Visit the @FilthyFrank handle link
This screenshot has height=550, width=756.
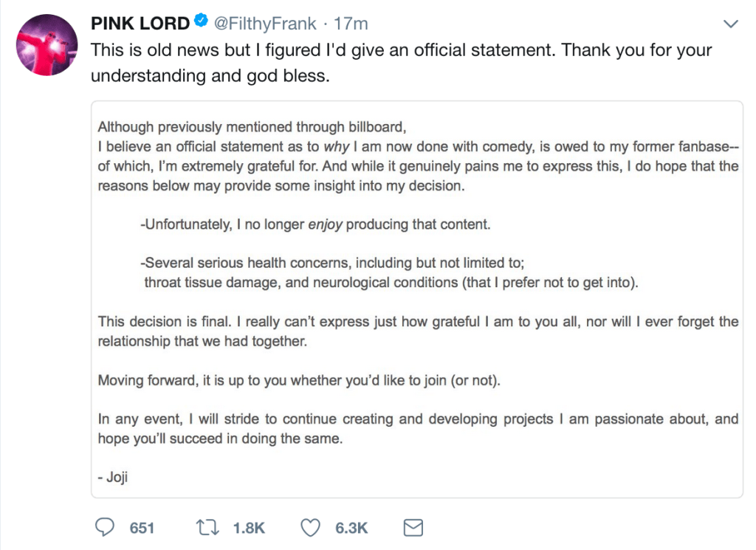265,23
